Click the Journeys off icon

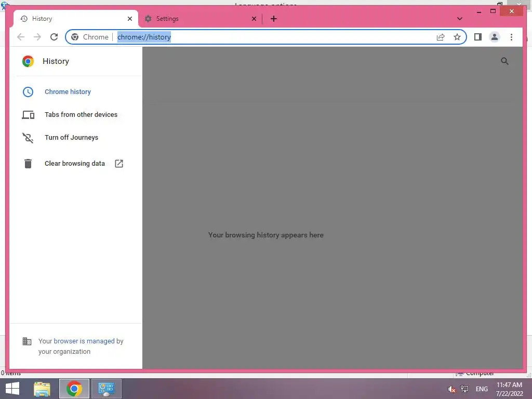pos(28,138)
